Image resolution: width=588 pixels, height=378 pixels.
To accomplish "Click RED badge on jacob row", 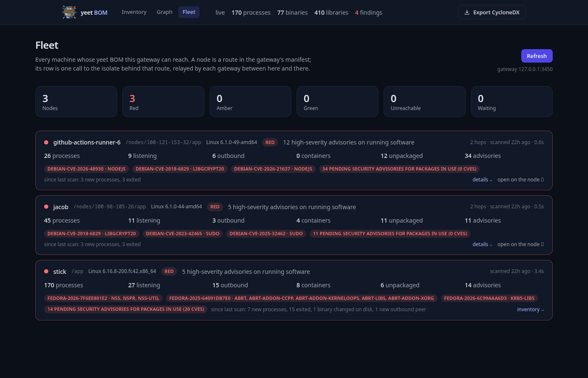I will [215, 207].
